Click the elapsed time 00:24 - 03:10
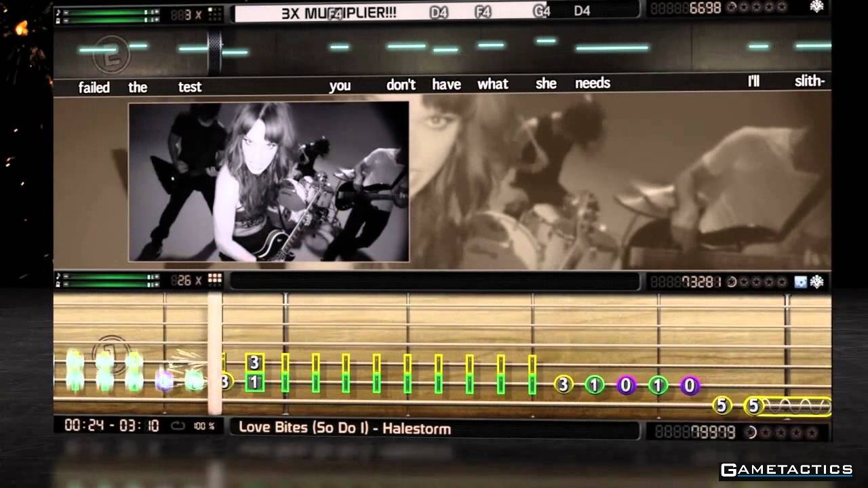 (112, 426)
